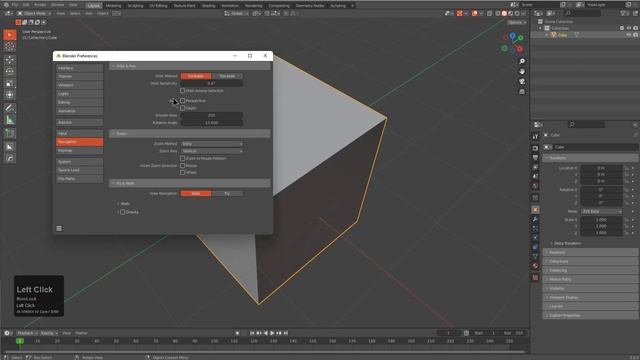This screenshot has height=360, width=640.
Task: Open Preferences hamburger menu at bottom
Action: point(59,229)
